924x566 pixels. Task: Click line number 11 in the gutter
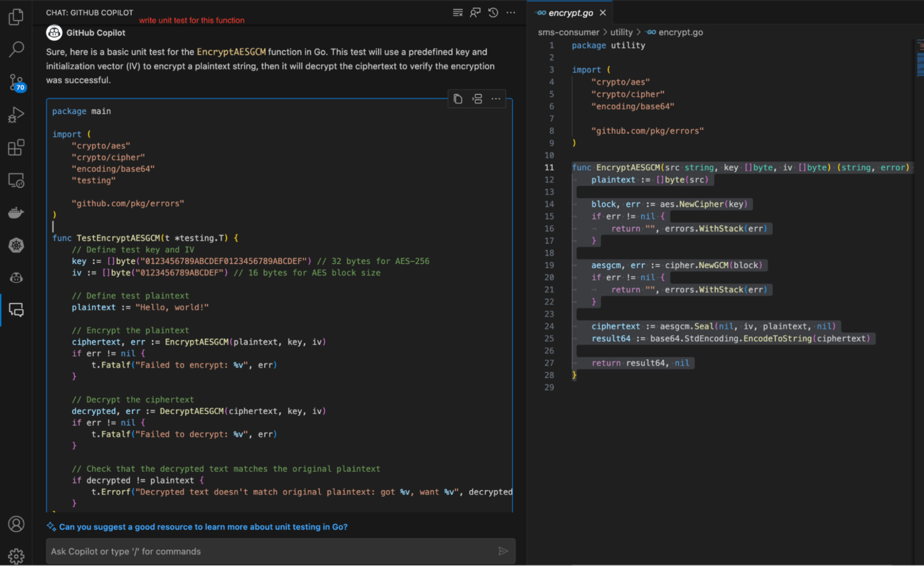click(549, 168)
